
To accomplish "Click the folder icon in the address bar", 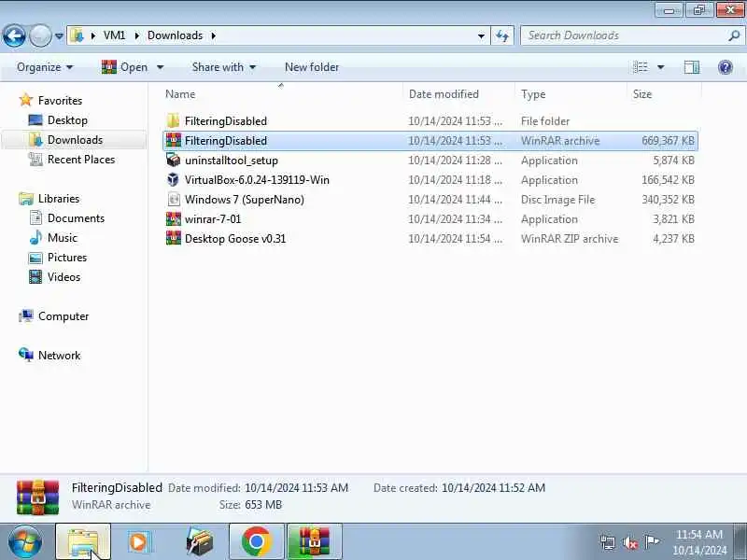I will coord(77,35).
